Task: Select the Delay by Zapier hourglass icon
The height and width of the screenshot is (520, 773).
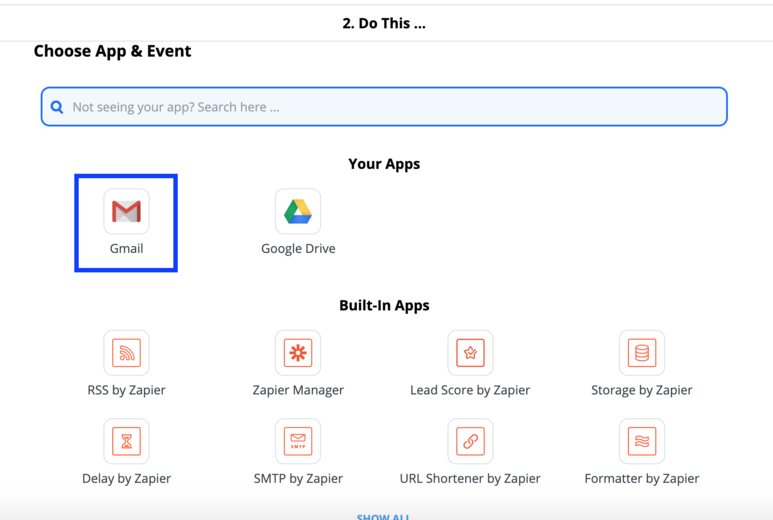Action: 126,441
